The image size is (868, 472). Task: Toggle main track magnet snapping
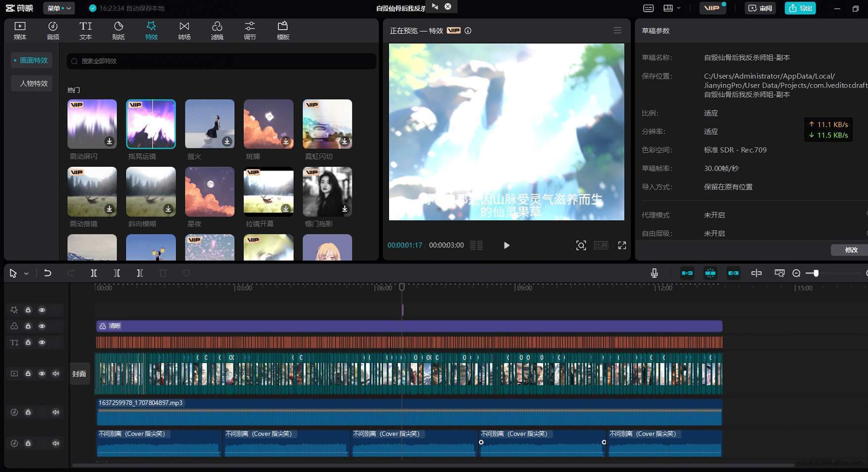687,273
